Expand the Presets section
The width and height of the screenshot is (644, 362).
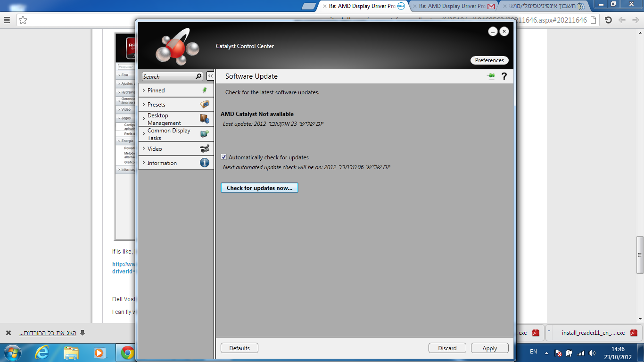[x=176, y=104]
